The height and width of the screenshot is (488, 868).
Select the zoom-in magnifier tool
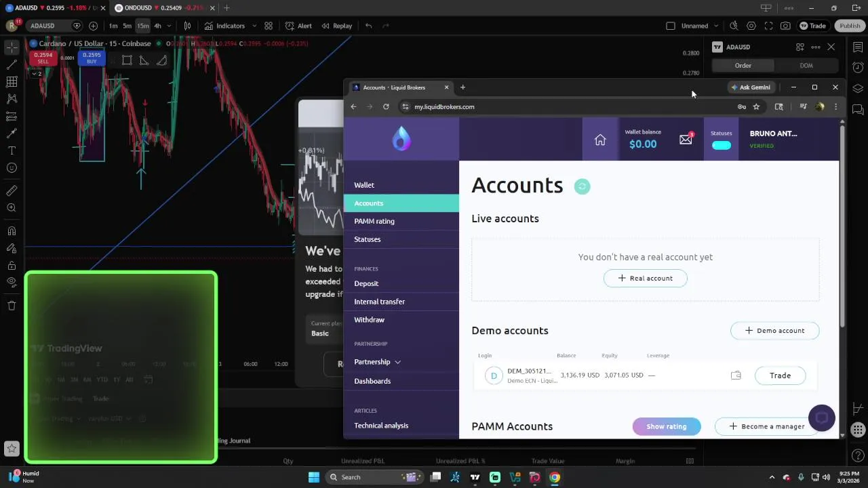click(x=12, y=208)
